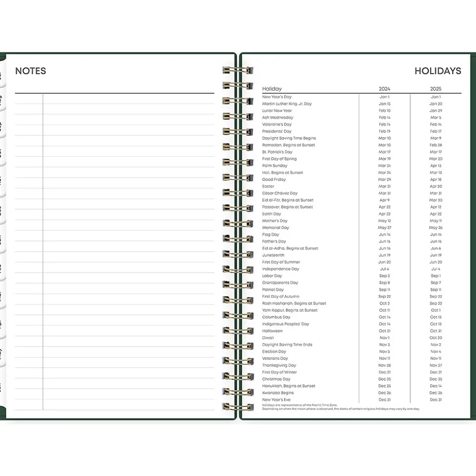Click the Easter holiday name
The image size is (476, 476).
point(268,186)
